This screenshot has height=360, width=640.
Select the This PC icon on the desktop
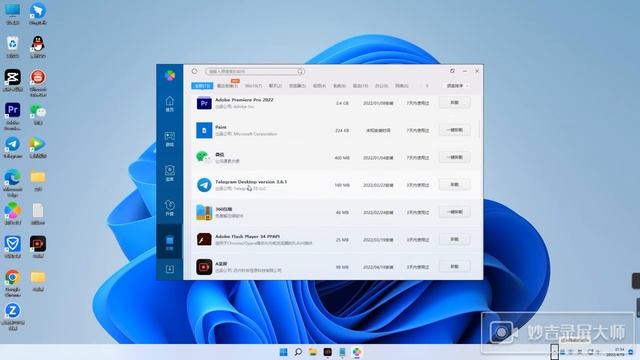[x=13, y=14]
